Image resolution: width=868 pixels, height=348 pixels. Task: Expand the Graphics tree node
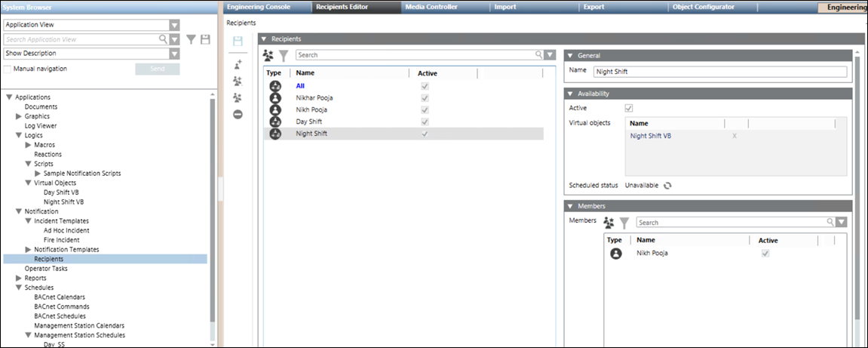coord(19,116)
